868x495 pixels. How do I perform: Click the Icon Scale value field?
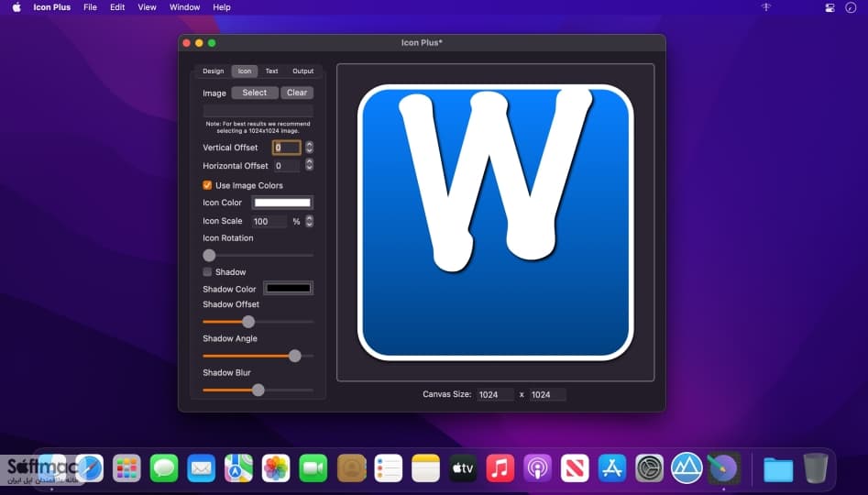coord(269,222)
